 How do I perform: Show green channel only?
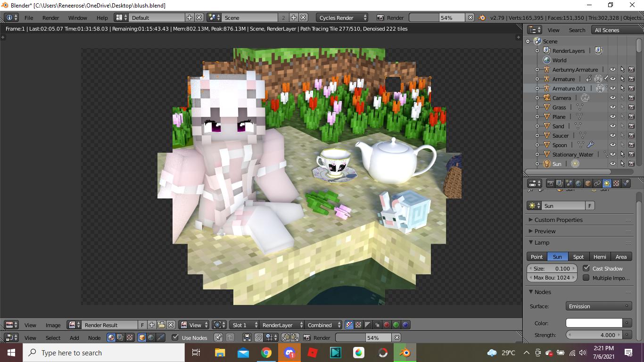[396, 325]
